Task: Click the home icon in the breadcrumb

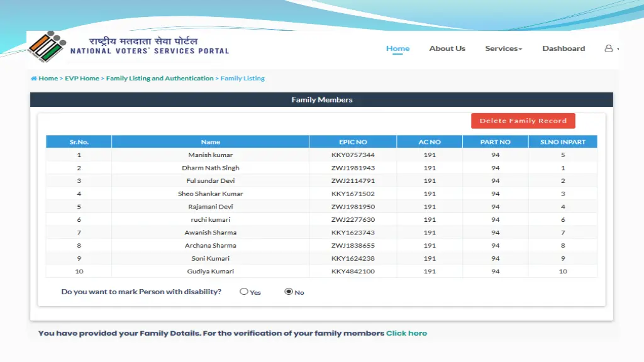Action: 34,79
